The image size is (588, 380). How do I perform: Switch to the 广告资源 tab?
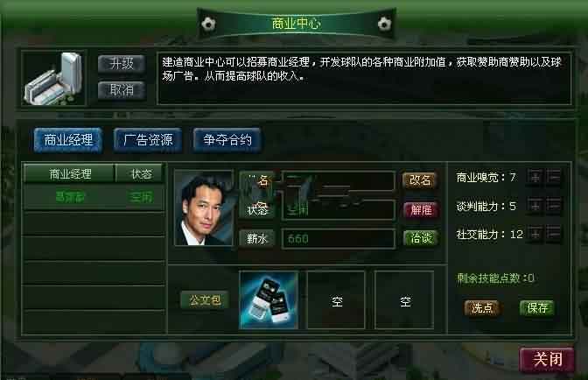click(148, 140)
